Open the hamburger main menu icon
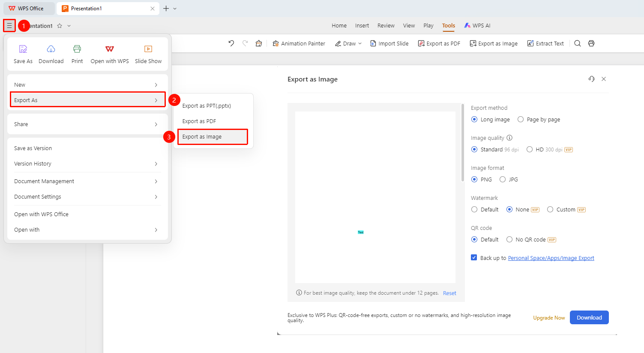 point(9,26)
